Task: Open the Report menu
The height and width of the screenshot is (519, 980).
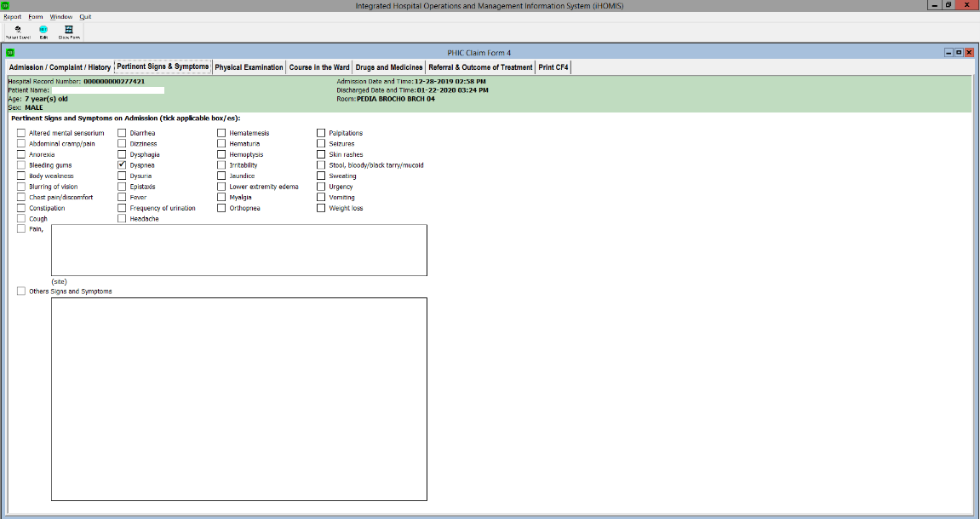Action: point(13,17)
